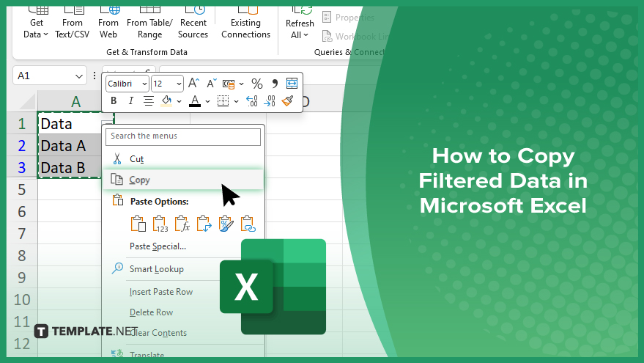644x363 pixels.
Task: Paste Values only option
Action: (x=160, y=224)
